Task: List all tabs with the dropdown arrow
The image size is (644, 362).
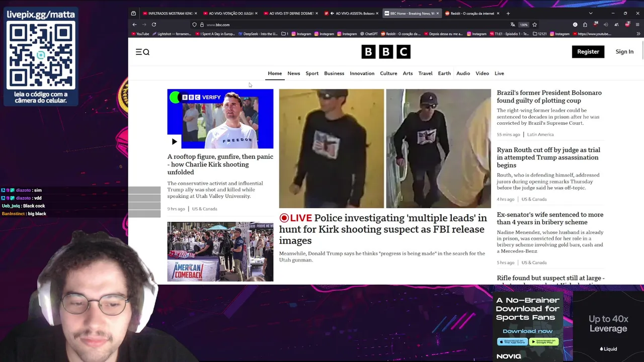Action: (x=591, y=14)
